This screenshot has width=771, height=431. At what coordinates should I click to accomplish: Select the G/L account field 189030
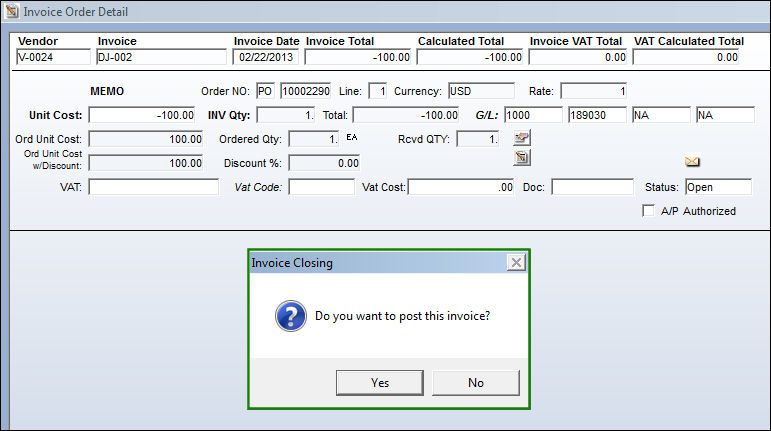tap(597, 115)
